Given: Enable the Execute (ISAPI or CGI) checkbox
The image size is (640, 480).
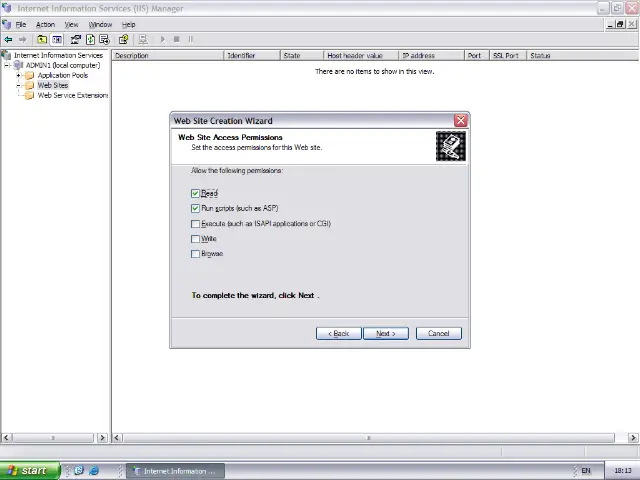Looking at the screenshot, I should pyautogui.click(x=195, y=224).
